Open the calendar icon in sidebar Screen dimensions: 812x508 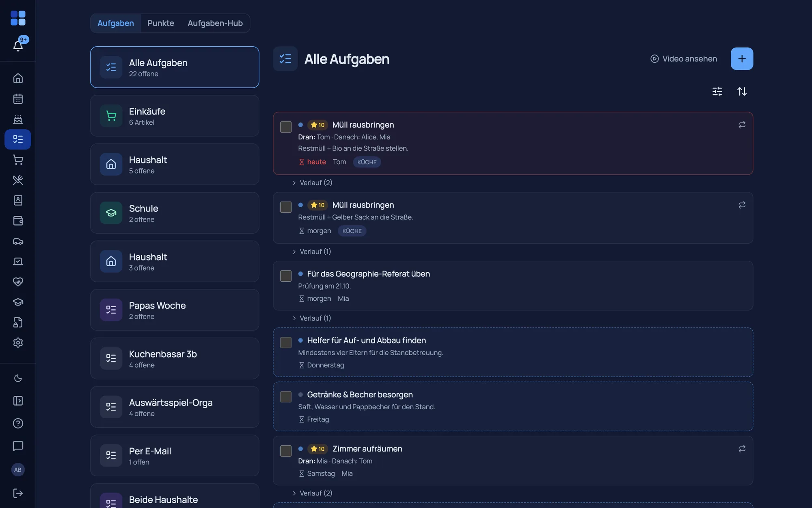click(x=18, y=99)
